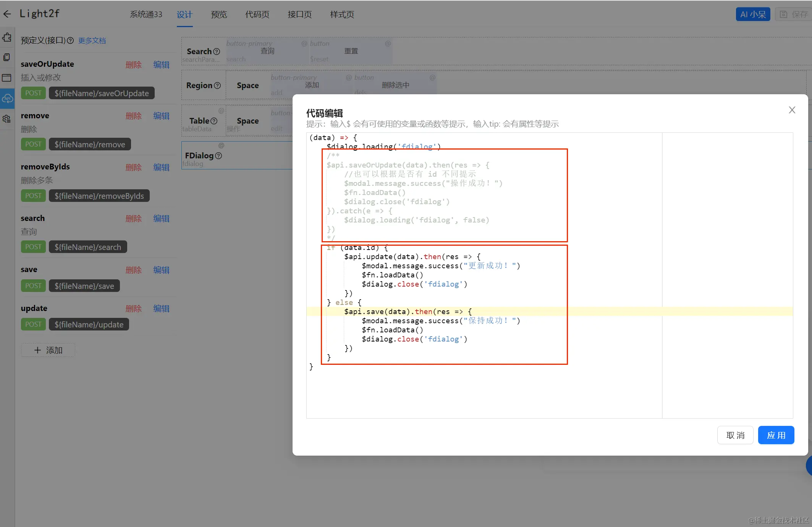The image size is (812, 527).
Task: Open the 更多文档 link
Action: (x=92, y=40)
